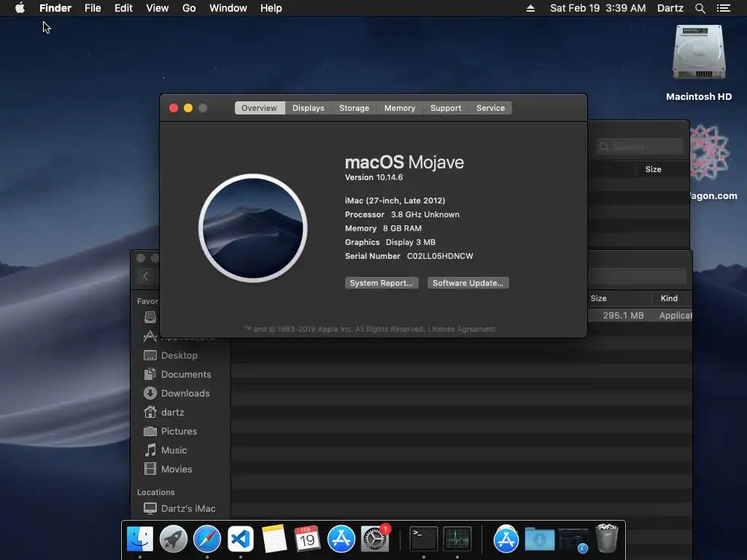Open the License Agreement link
Viewport: 747px width, 560px height.
click(x=461, y=329)
